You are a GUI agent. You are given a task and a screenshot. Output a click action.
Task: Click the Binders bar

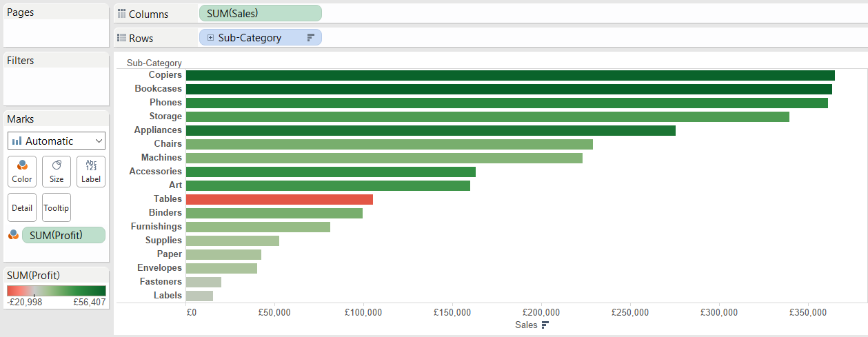(x=274, y=213)
